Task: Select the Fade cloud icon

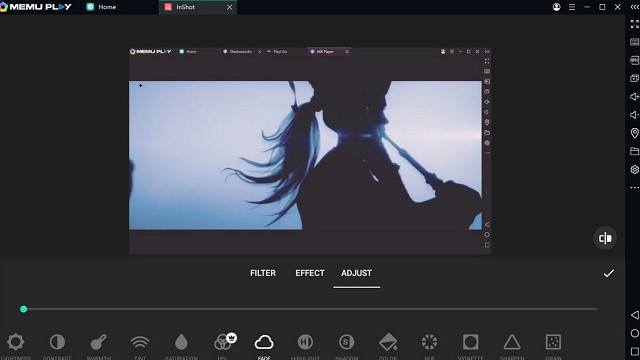Action: tap(264, 342)
